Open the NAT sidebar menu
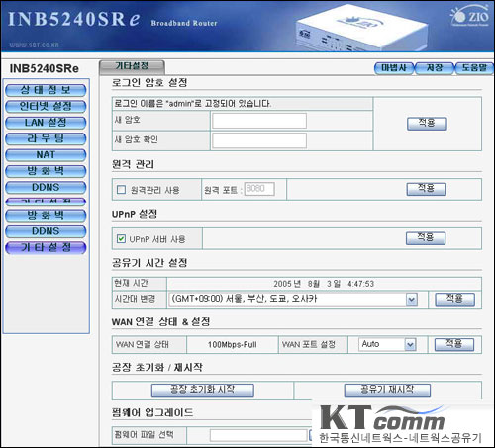Image resolution: width=495 pixels, height=448 pixels. tap(46, 155)
